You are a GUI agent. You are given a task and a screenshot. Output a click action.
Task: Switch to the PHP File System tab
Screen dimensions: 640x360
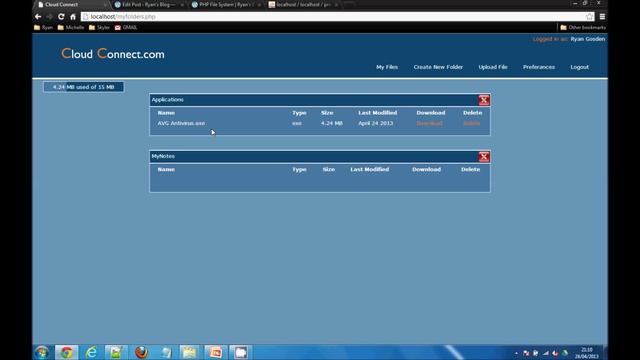[225, 4]
